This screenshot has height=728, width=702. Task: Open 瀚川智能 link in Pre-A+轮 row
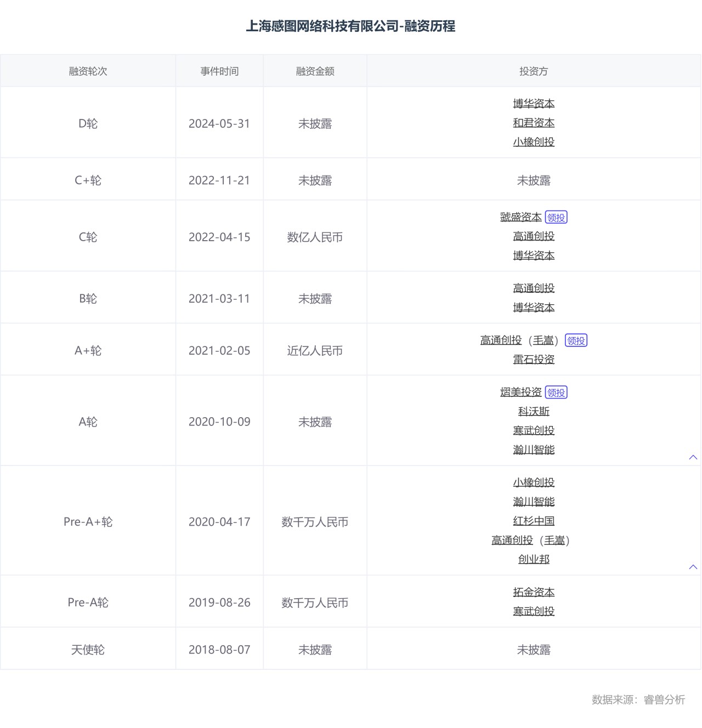[534, 502]
